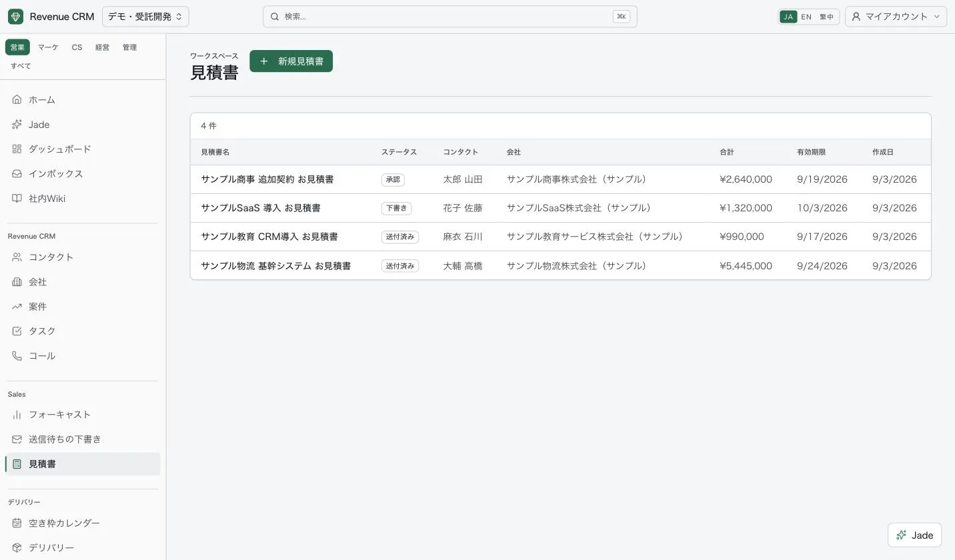Click the 会社 building icon

[17, 282]
